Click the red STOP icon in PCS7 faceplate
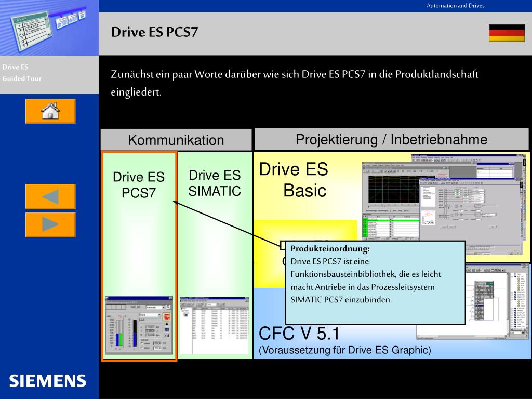 [x=167, y=316]
